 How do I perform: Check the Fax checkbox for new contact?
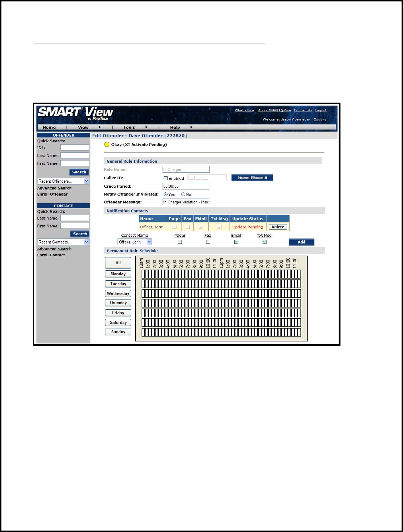coord(208,242)
